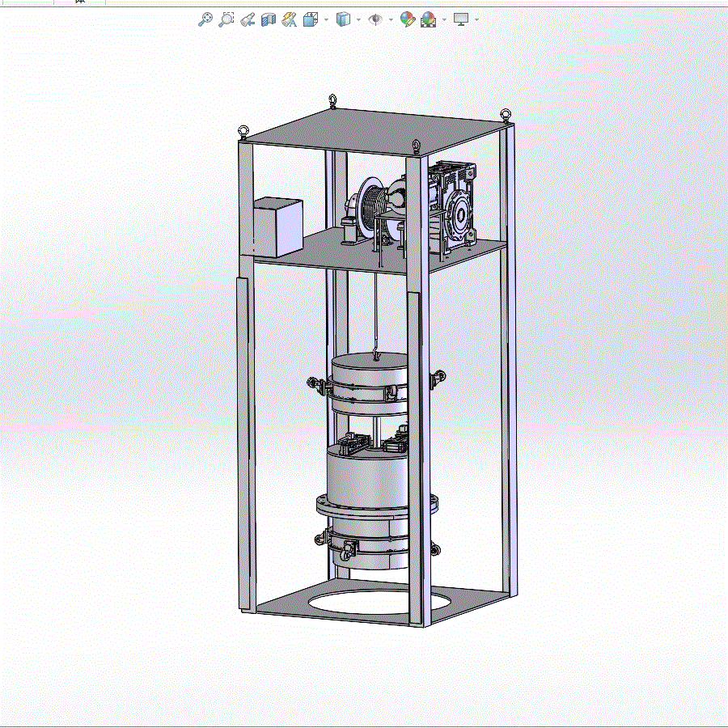Image resolution: width=728 pixels, height=728 pixels.
Task: Expand the View Orientation dropdown arrow
Action: [x=326, y=20]
